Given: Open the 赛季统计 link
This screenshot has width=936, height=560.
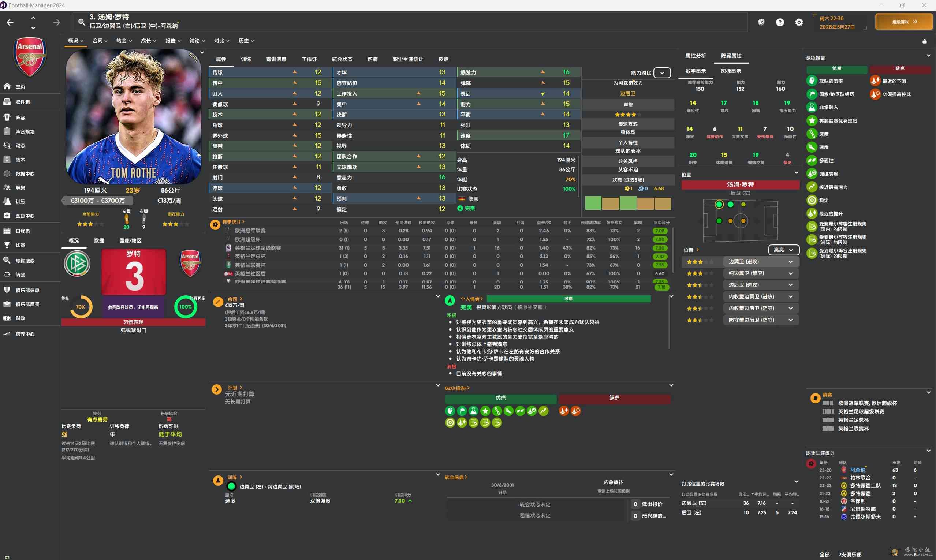Looking at the screenshot, I should pyautogui.click(x=233, y=221).
